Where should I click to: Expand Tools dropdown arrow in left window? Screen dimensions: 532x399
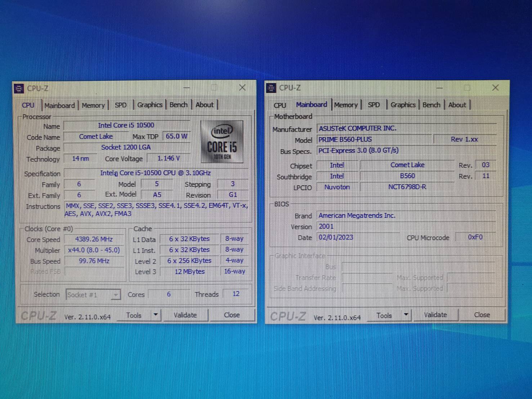click(x=156, y=315)
